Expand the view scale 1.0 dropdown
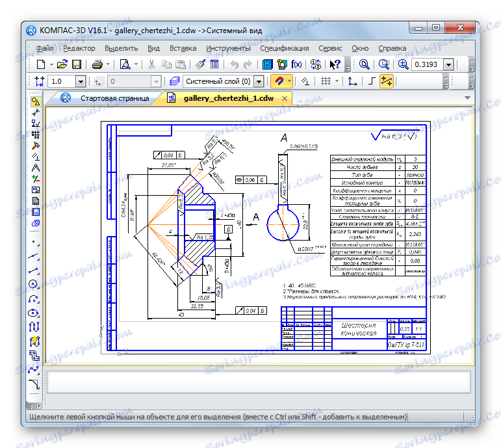This screenshot has height=448, width=501. pyautogui.click(x=80, y=81)
